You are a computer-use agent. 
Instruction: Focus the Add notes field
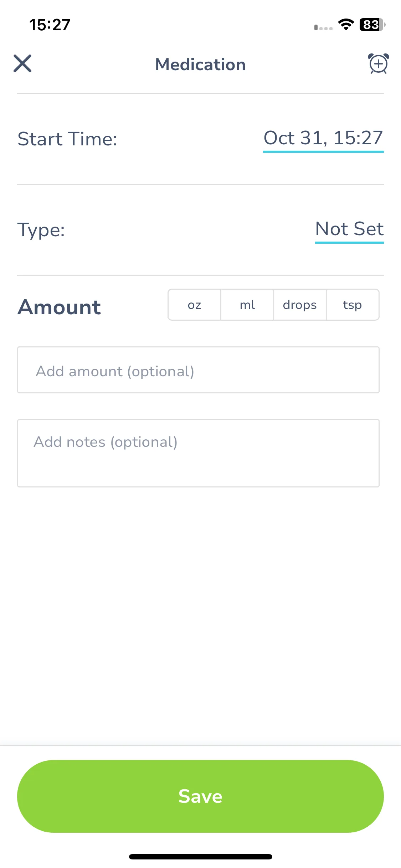(198, 453)
